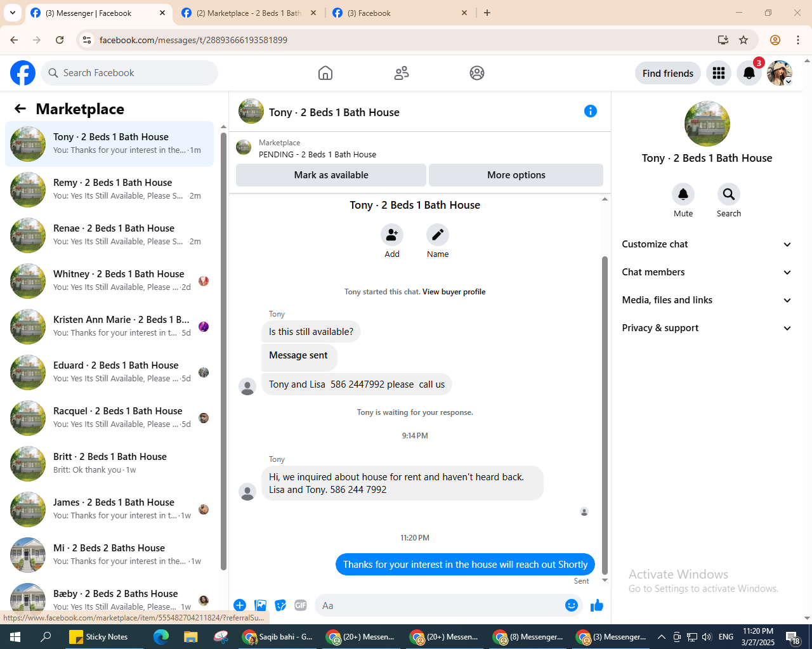
Task: Search within the conversation
Action: click(x=729, y=194)
